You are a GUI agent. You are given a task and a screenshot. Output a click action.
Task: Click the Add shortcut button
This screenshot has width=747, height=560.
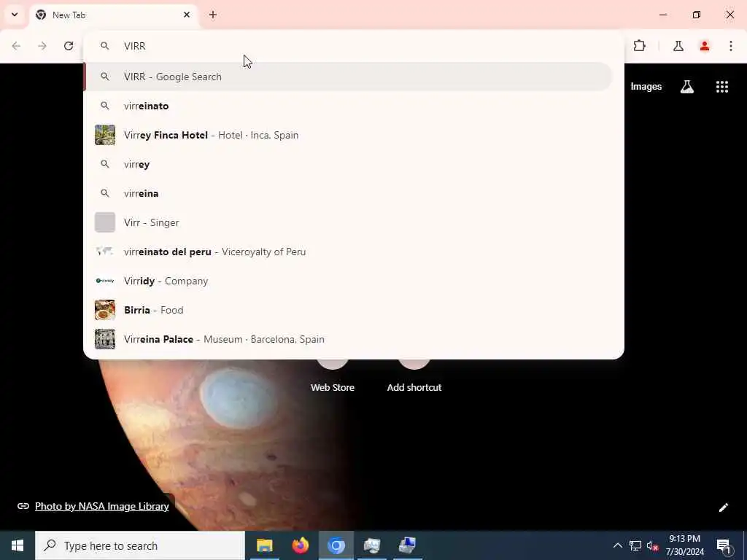[414, 376]
